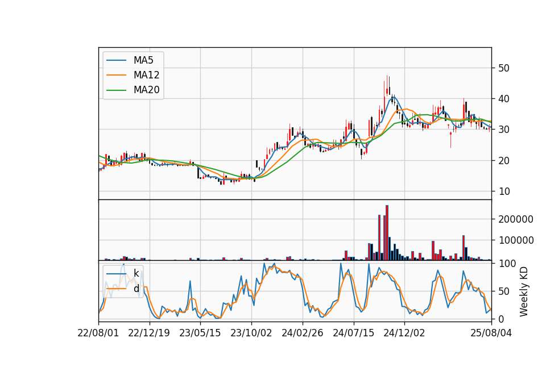The width and height of the screenshot is (546, 392).
Task: Click the 24/07/15 date tick label
Action: 353,333
